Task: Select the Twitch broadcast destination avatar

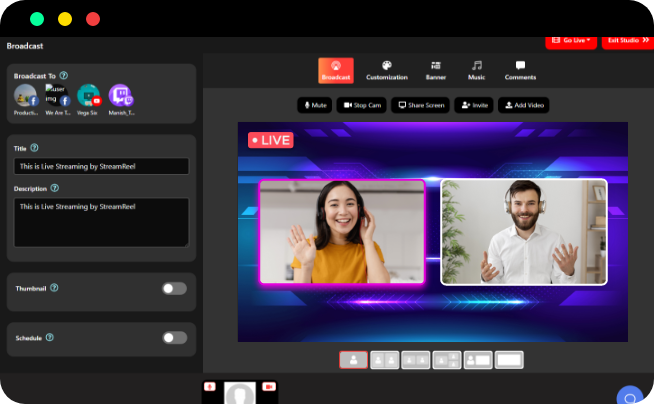Action: tap(120, 96)
